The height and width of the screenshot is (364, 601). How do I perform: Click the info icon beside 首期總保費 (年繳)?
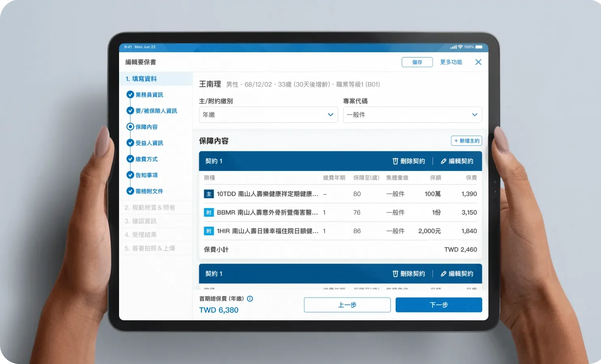[x=250, y=299]
